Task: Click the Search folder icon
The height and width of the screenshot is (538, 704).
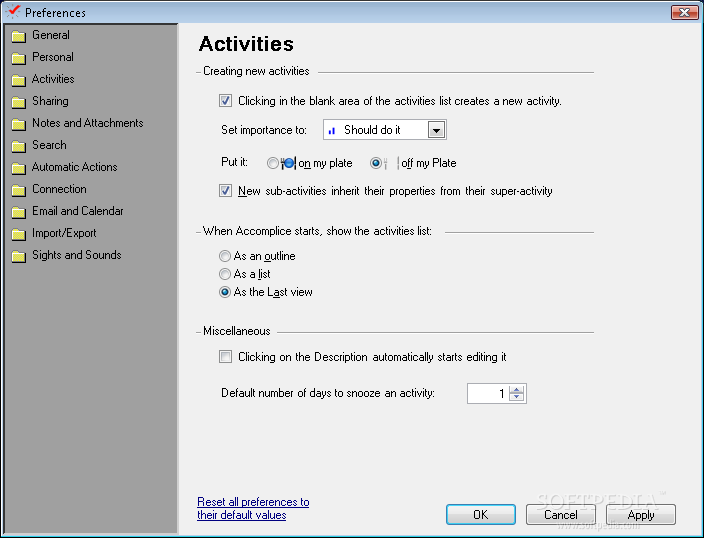Action: coord(18,146)
